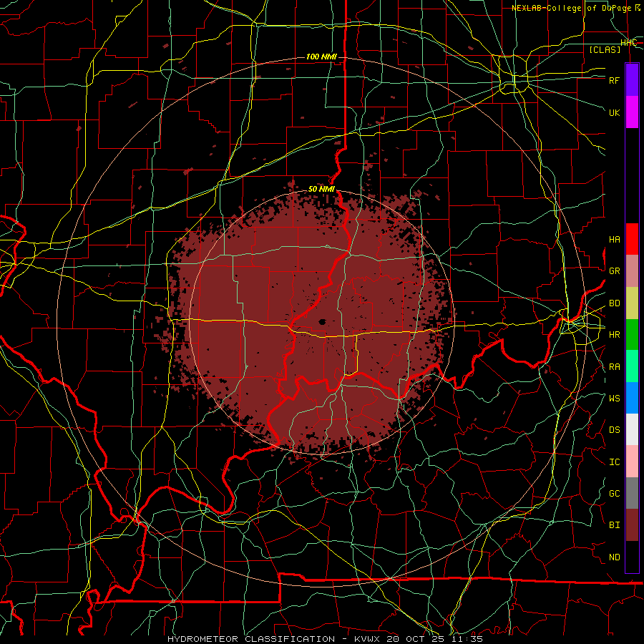Image resolution: width=644 pixels, height=644 pixels.
Task: Click the UK magenta color swatch
Action: [632, 112]
